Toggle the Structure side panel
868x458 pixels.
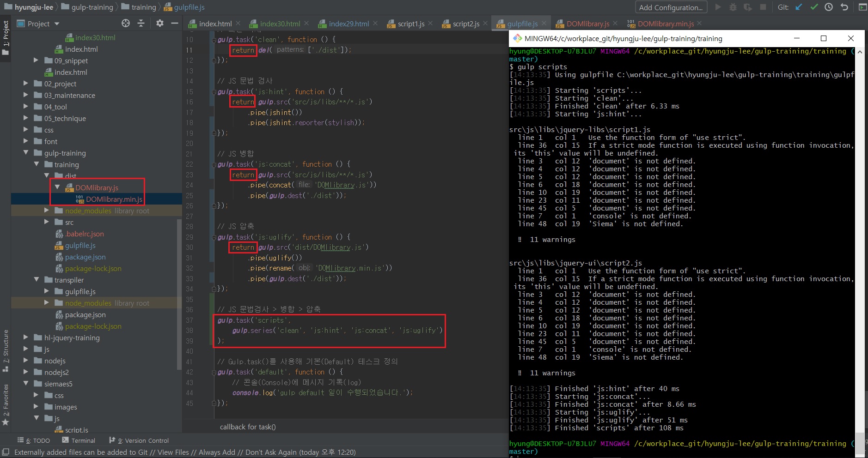tap(6, 350)
